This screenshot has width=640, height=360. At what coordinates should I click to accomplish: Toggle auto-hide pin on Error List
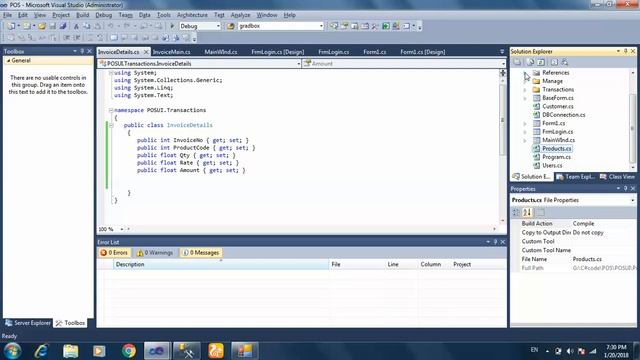(495, 242)
